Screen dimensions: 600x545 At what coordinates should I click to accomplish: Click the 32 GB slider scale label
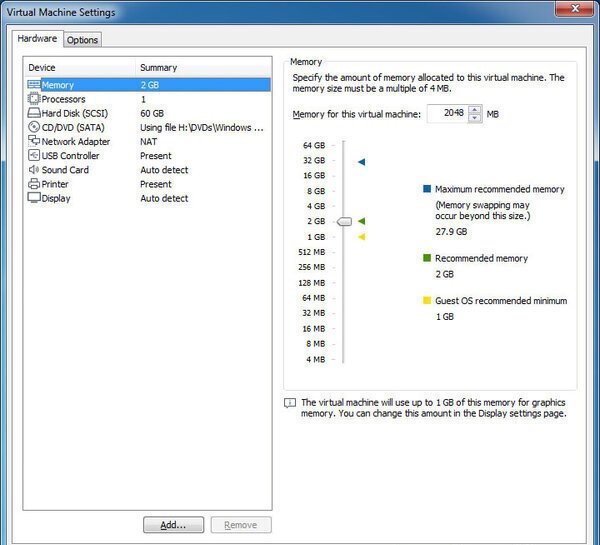tap(314, 160)
